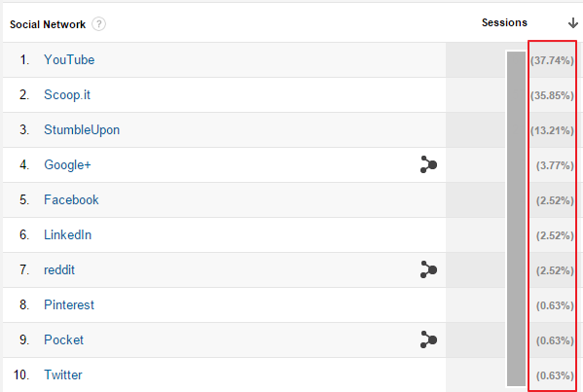View Twitter network details
This screenshot has width=583, height=392.
click(63, 374)
